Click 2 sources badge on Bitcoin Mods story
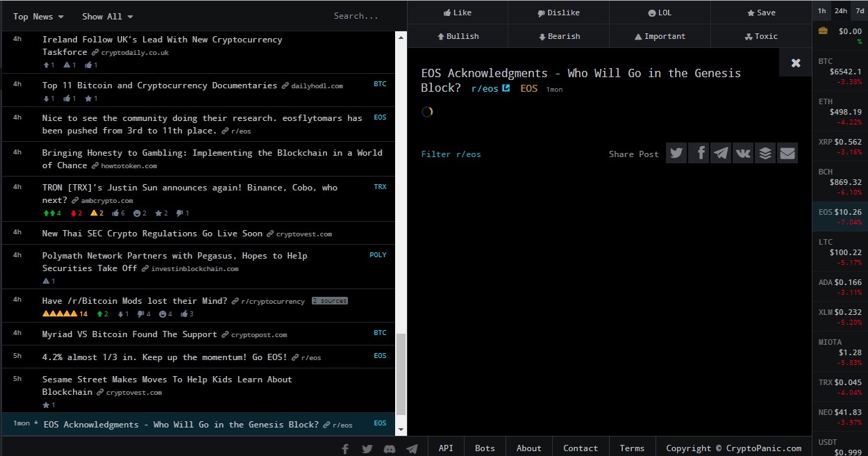The image size is (868, 456). click(329, 301)
